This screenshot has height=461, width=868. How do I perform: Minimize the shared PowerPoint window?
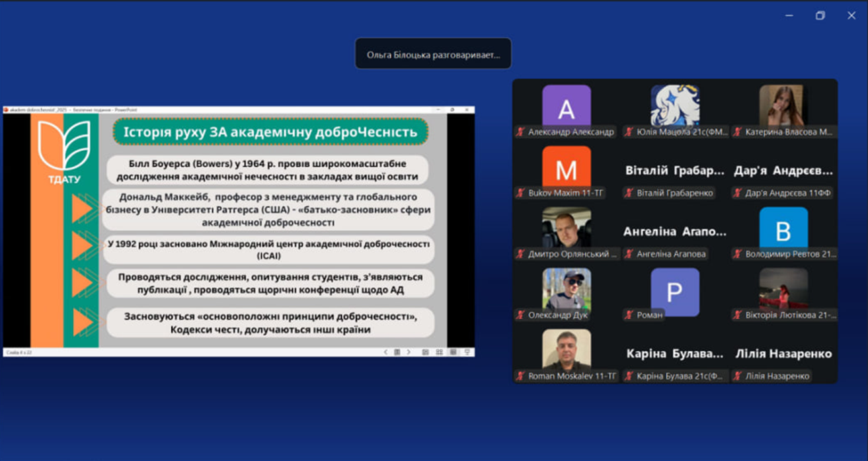[437, 110]
